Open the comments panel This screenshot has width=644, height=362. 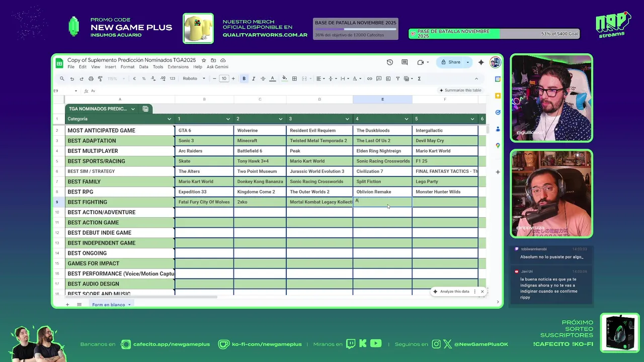[405, 62]
